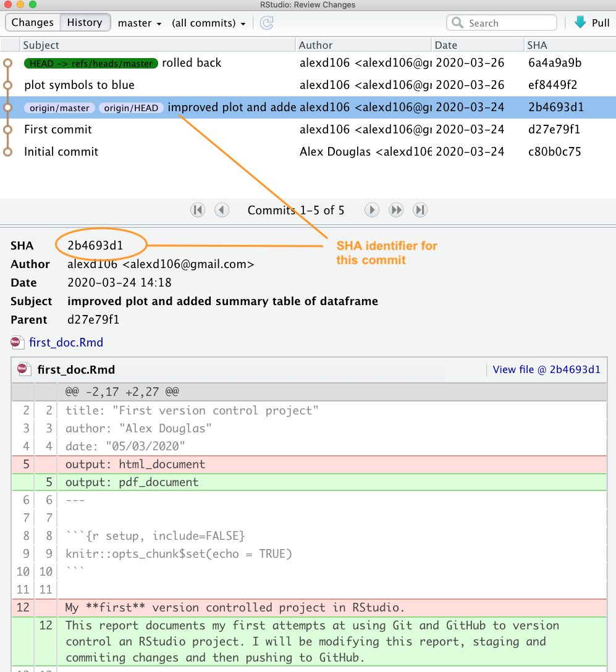Click View file @ 2b4693d1 link
616x672 pixels.
point(546,370)
